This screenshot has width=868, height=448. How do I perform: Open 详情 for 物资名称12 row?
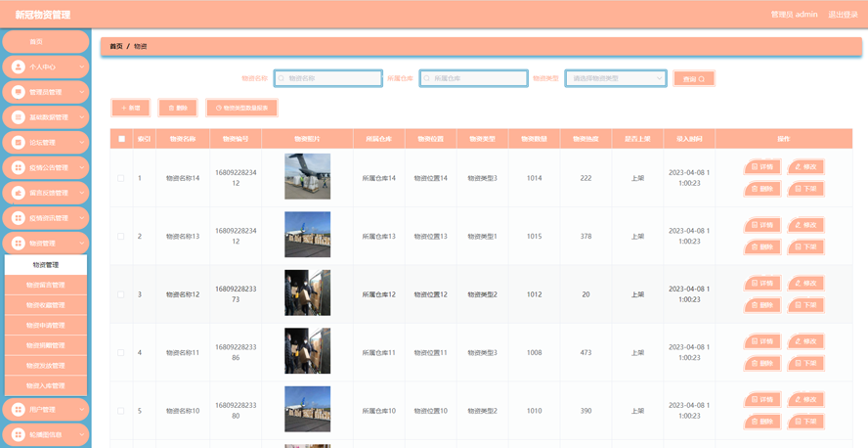[x=762, y=283]
